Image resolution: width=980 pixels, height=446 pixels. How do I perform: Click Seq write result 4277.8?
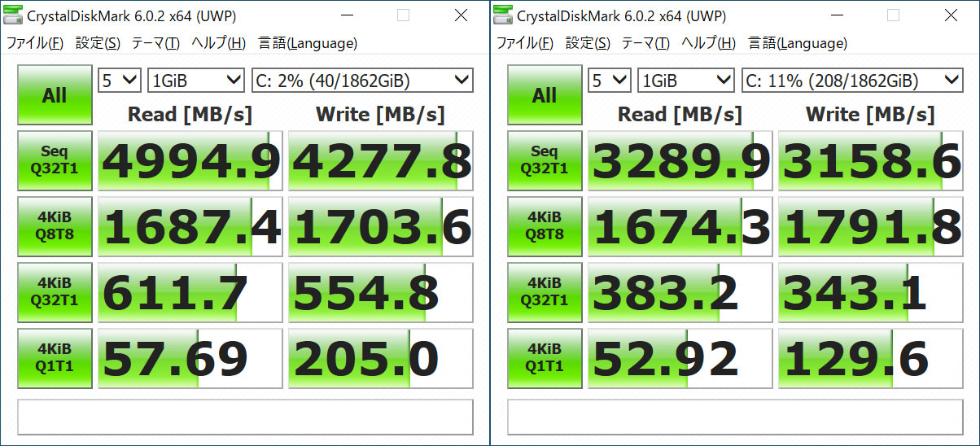pyautogui.click(x=381, y=161)
